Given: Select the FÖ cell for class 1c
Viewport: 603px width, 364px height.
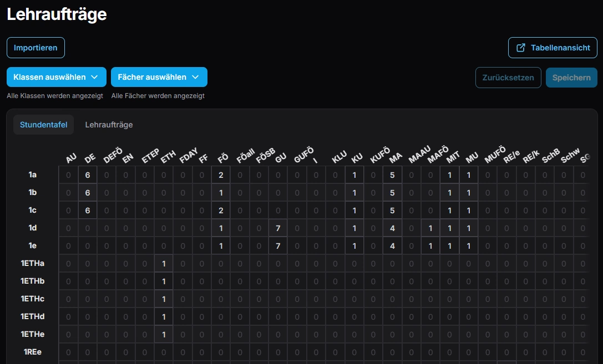Looking at the screenshot, I should [221, 211].
